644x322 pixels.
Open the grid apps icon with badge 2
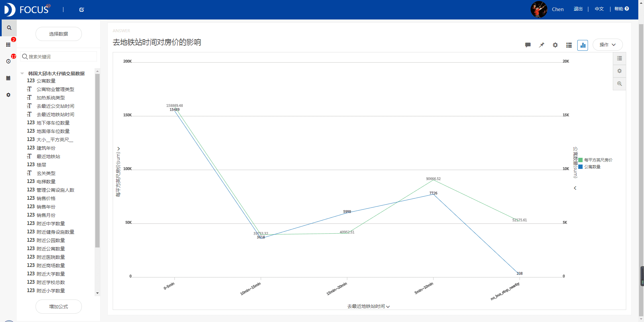8,44
